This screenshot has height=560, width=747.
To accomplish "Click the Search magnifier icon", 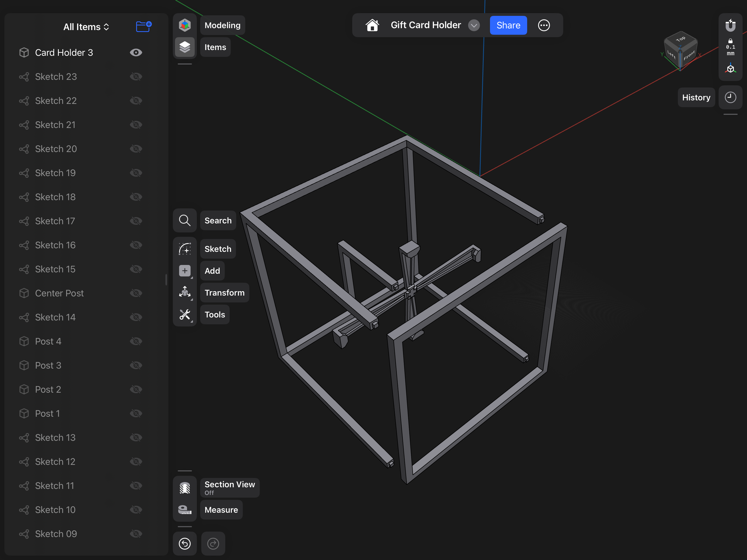I will [185, 220].
